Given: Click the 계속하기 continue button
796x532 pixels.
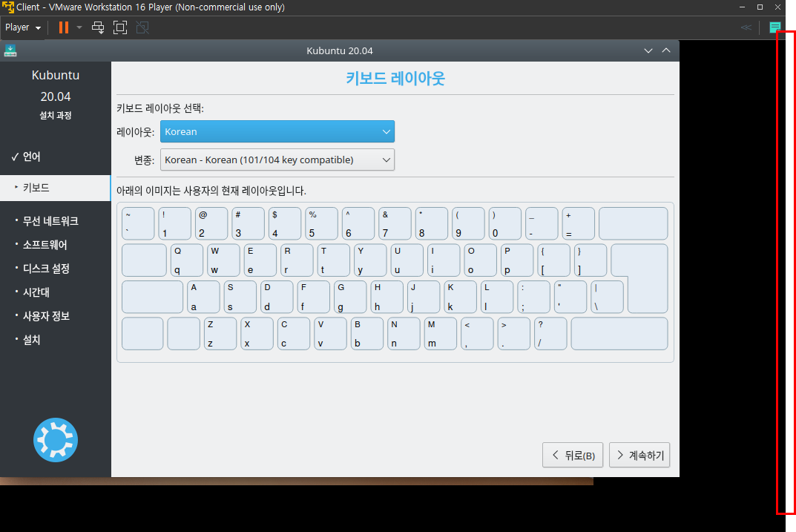Looking at the screenshot, I should click(639, 455).
